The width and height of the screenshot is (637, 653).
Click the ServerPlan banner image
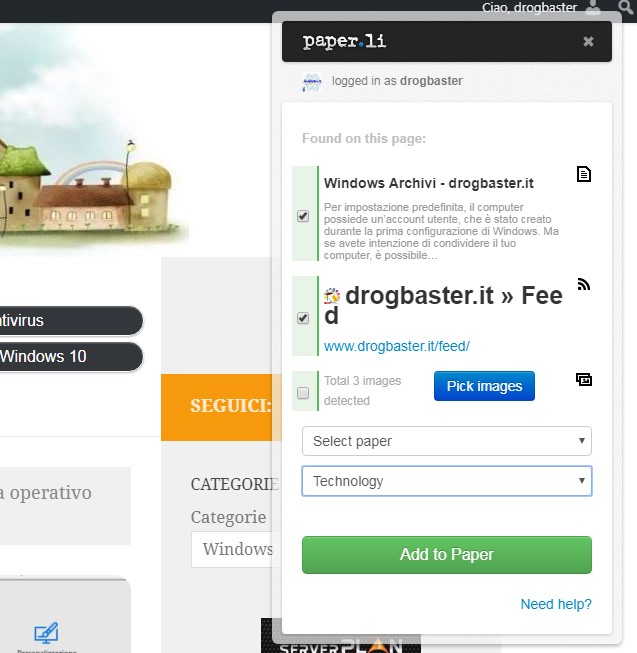(x=341, y=636)
